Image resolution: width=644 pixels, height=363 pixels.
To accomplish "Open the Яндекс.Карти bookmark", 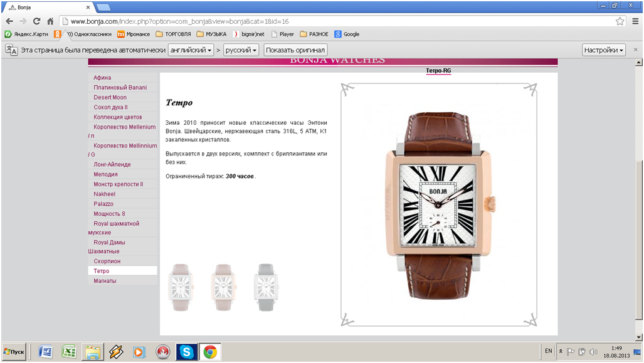I will pyautogui.click(x=26, y=34).
